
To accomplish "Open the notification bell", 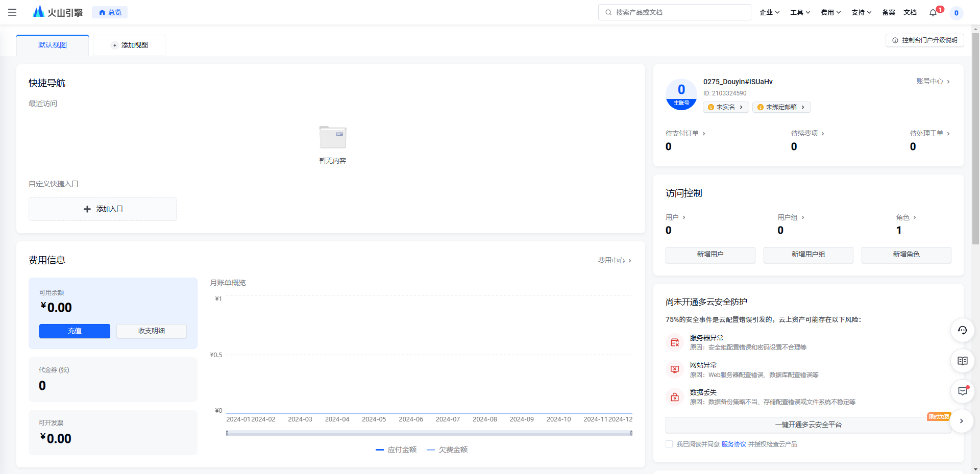I will [933, 13].
